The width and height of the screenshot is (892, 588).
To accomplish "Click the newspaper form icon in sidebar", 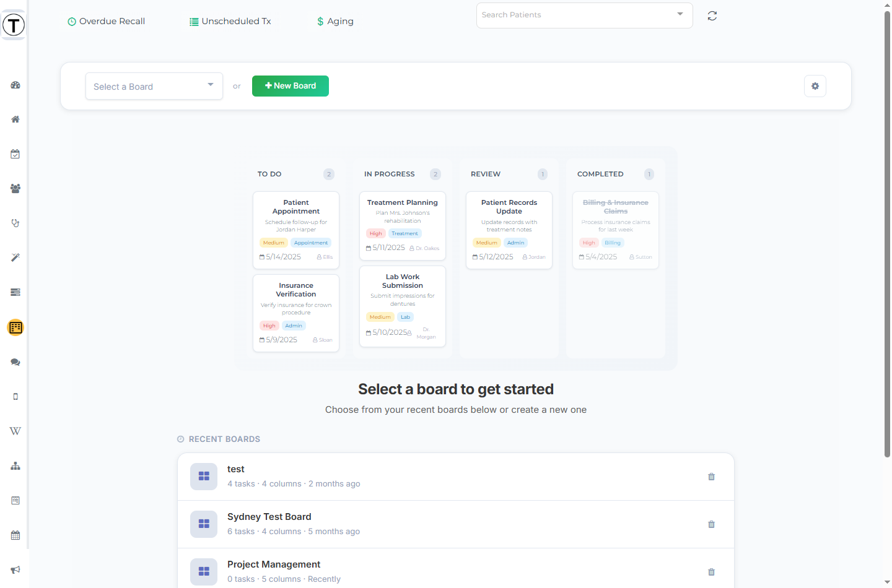I will coord(15,500).
